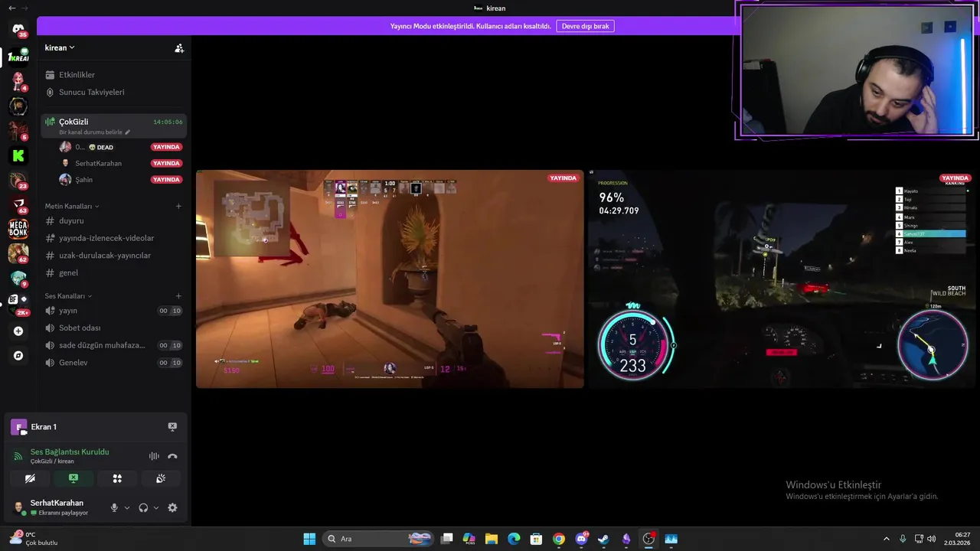Open the MEGA BONK server icon
This screenshot has width=980, height=551.
point(18,228)
